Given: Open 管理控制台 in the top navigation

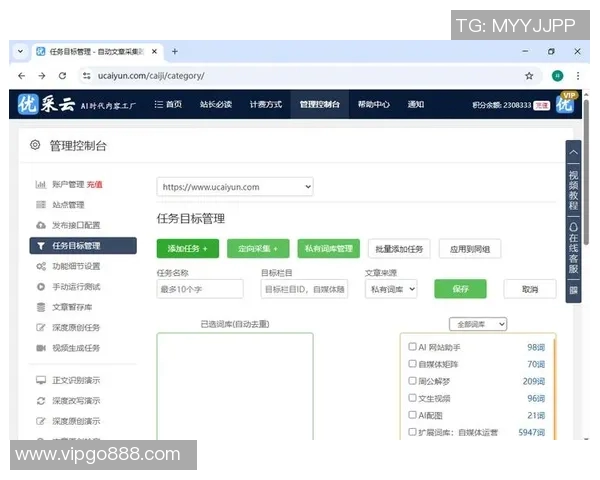Looking at the screenshot, I should 320,104.
